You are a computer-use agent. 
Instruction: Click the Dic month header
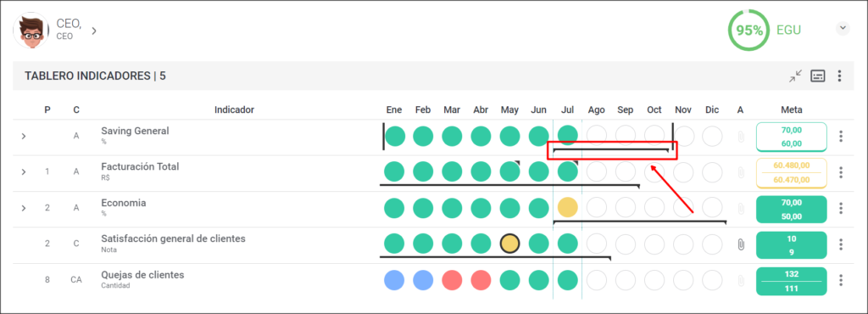coord(712,109)
